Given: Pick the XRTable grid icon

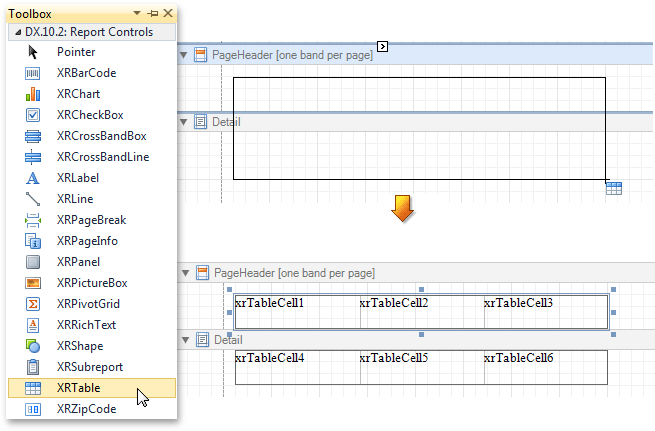Looking at the screenshot, I should tap(33, 388).
